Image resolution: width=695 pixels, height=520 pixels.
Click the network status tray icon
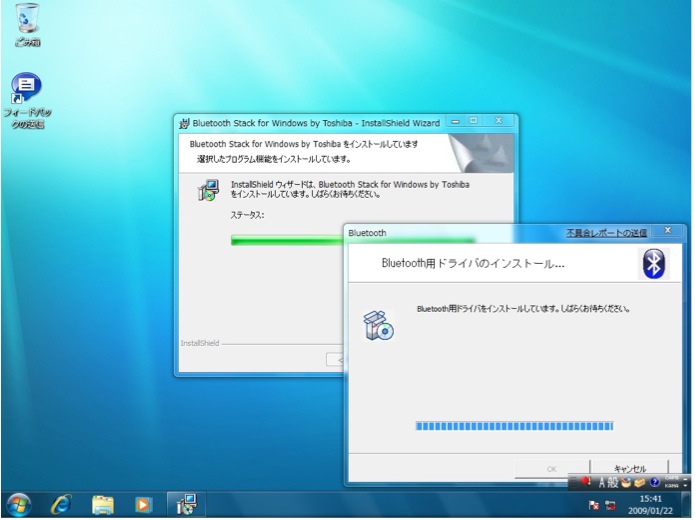[x=610, y=505]
